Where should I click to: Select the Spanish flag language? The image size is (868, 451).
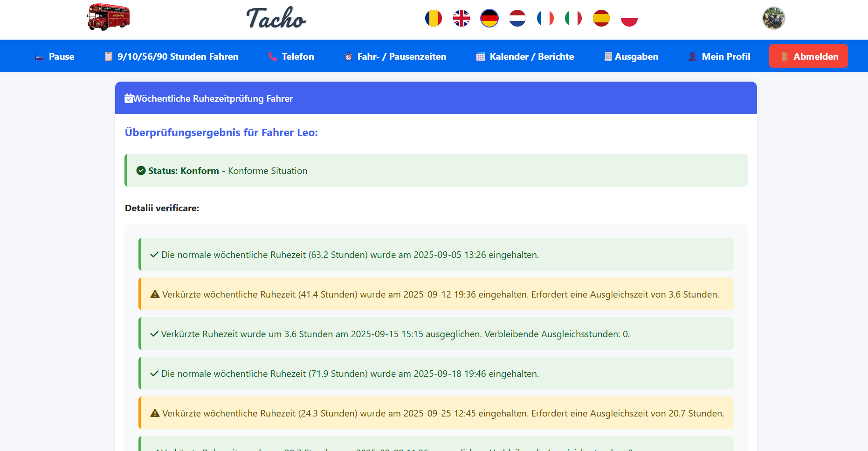pyautogui.click(x=601, y=19)
